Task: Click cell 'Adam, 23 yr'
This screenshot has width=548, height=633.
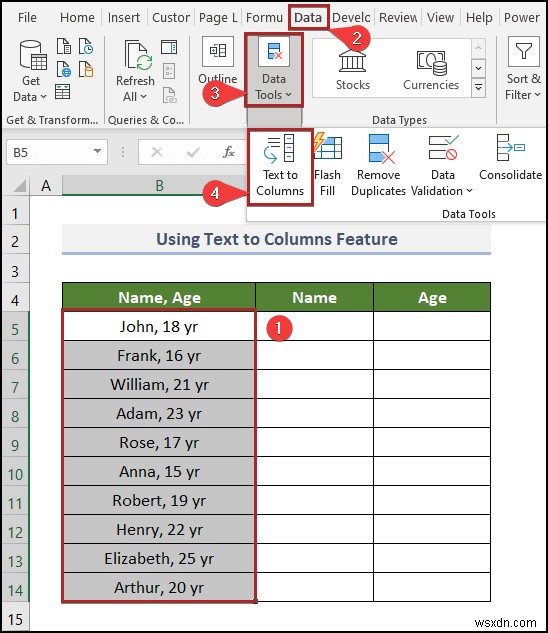Action: pyautogui.click(x=159, y=413)
